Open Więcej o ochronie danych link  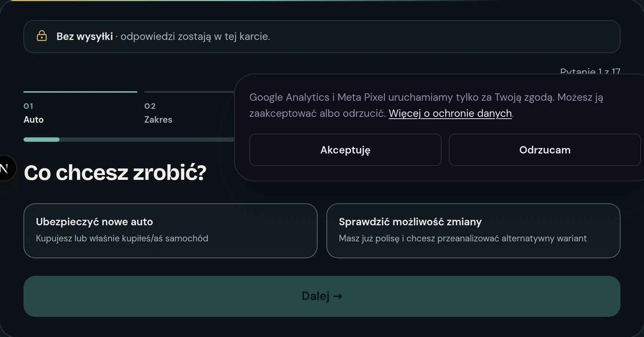click(450, 114)
